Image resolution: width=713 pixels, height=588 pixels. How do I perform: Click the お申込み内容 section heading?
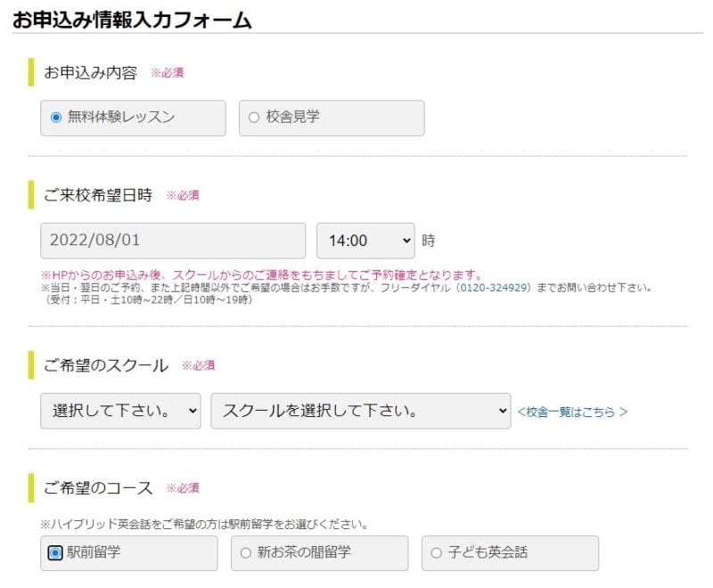tap(89, 73)
